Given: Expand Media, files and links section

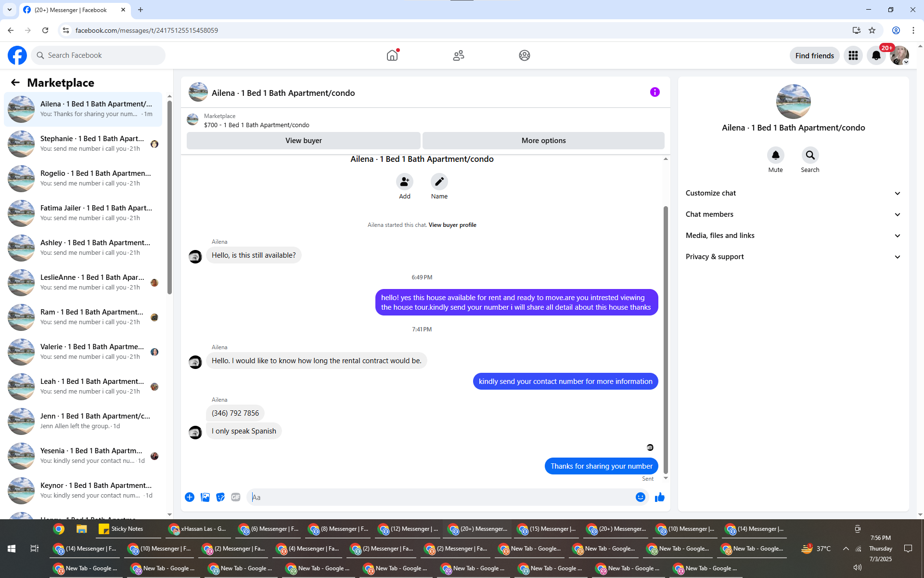Looking at the screenshot, I should [793, 236].
